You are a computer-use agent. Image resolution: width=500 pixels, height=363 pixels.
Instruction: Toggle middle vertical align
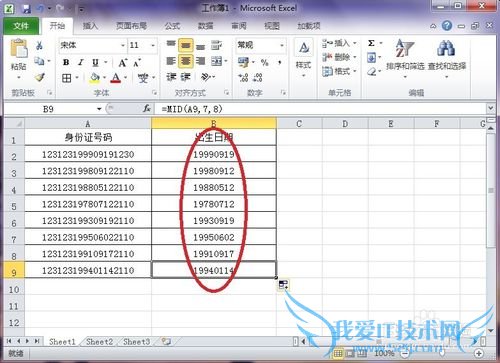pyautogui.click(x=186, y=45)
